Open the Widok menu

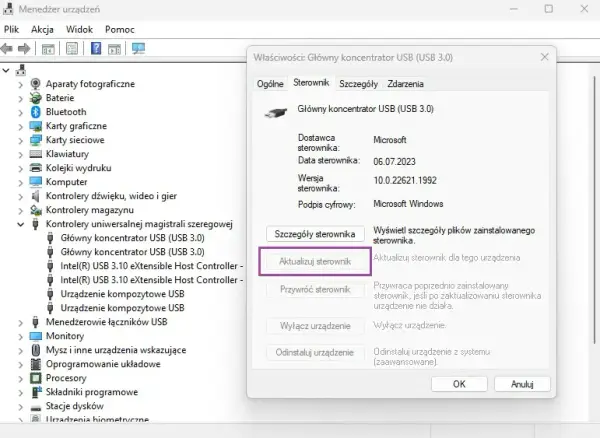click(79, 29)
